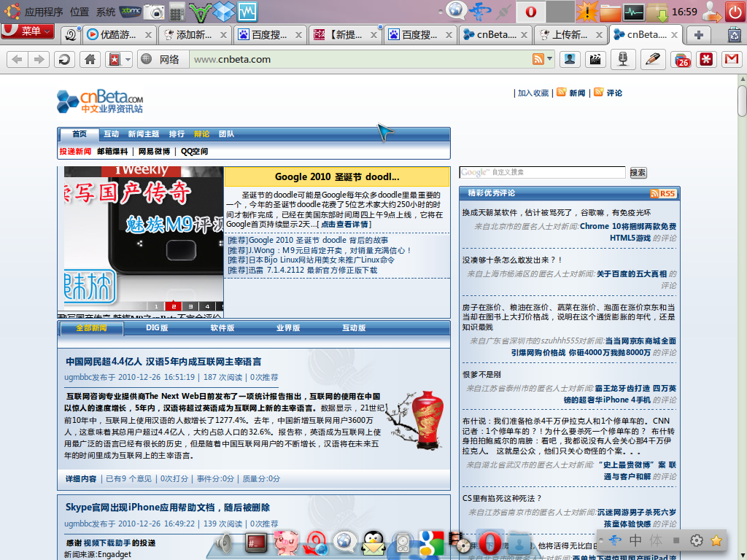747x560 pixels.
Task: Open the penguin QQ mail dock icon
Action: click(373, 542)
